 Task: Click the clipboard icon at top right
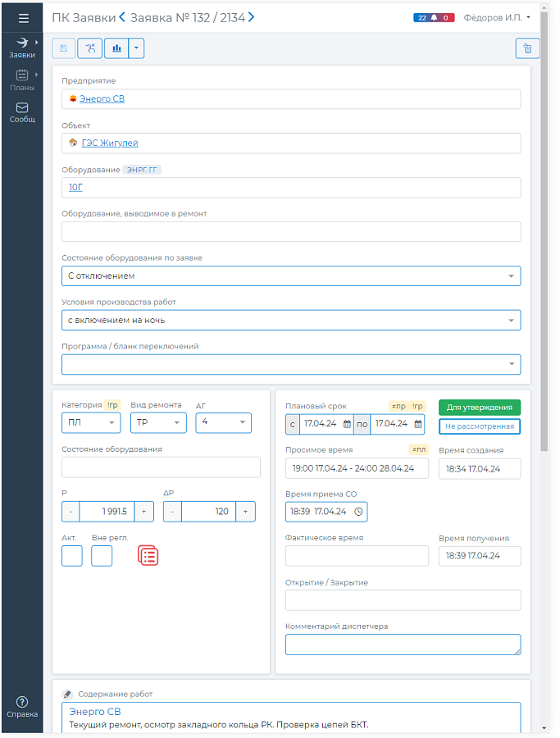pos(527,48)
